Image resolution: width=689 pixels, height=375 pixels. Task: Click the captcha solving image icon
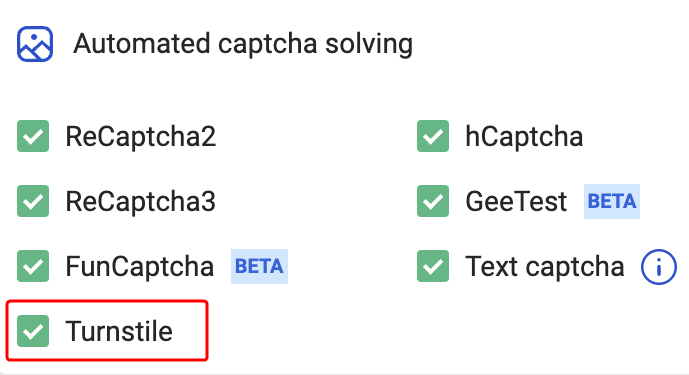pyautogui.click(x=35, y=44)
